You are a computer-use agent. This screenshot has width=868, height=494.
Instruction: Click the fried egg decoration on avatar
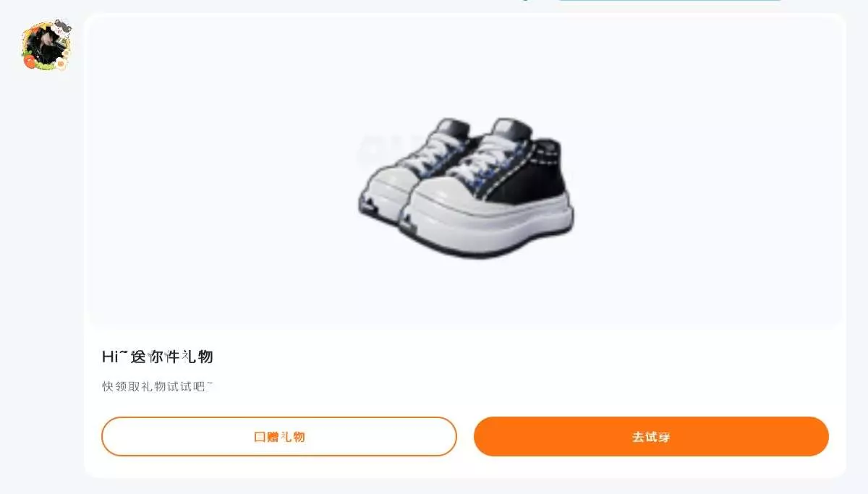click(61, 64)
